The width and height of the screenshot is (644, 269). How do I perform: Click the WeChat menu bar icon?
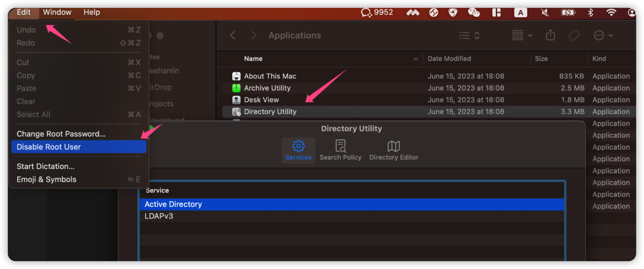[474, 12]
